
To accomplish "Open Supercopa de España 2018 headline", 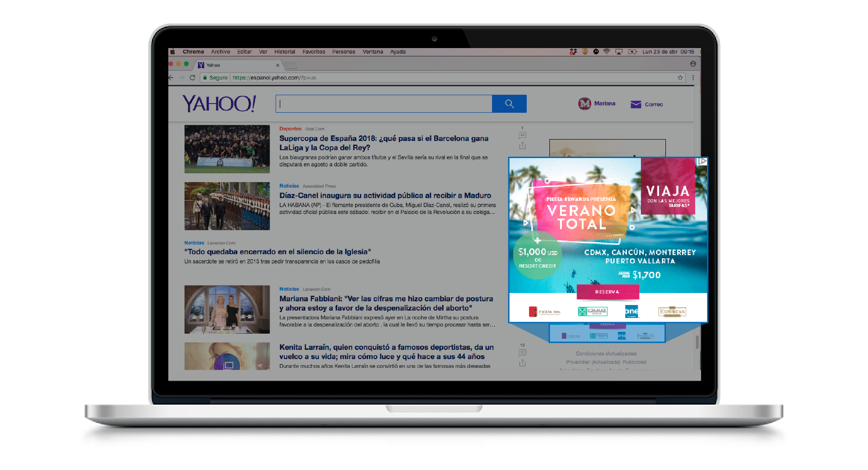I will point(384,143).
